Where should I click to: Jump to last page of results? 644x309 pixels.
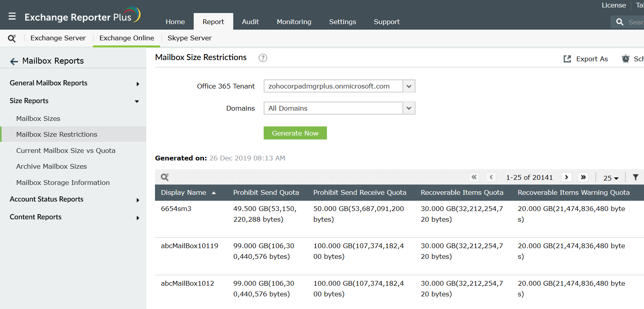(583, 177)
